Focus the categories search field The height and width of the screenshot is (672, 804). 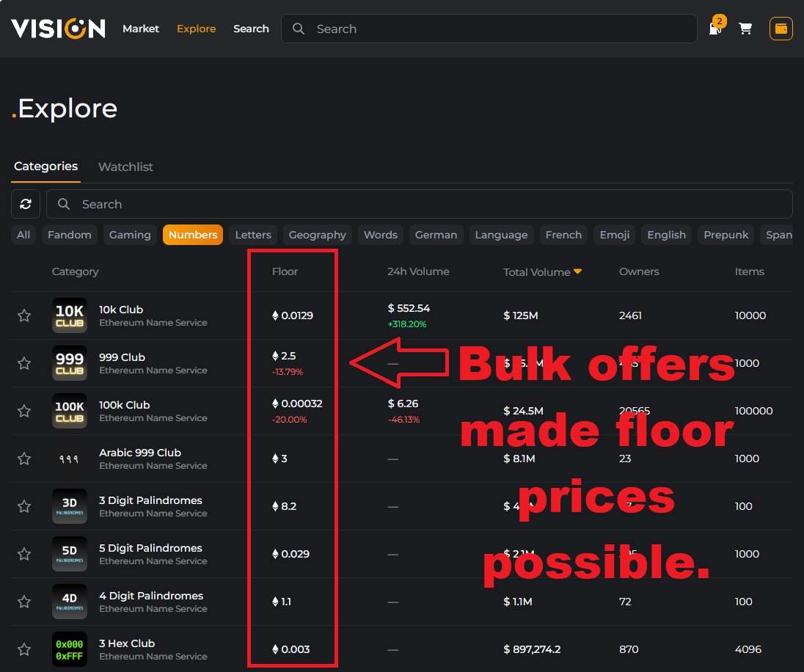420,204
